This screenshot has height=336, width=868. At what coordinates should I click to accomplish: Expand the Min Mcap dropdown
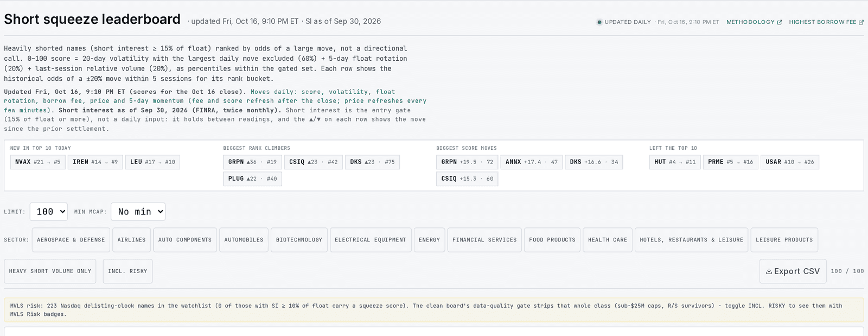pos(138,212)
